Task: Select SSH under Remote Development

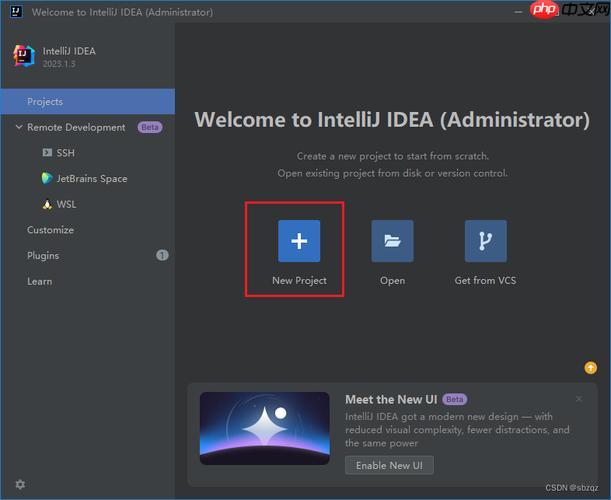Action: [x=65, y=153]
